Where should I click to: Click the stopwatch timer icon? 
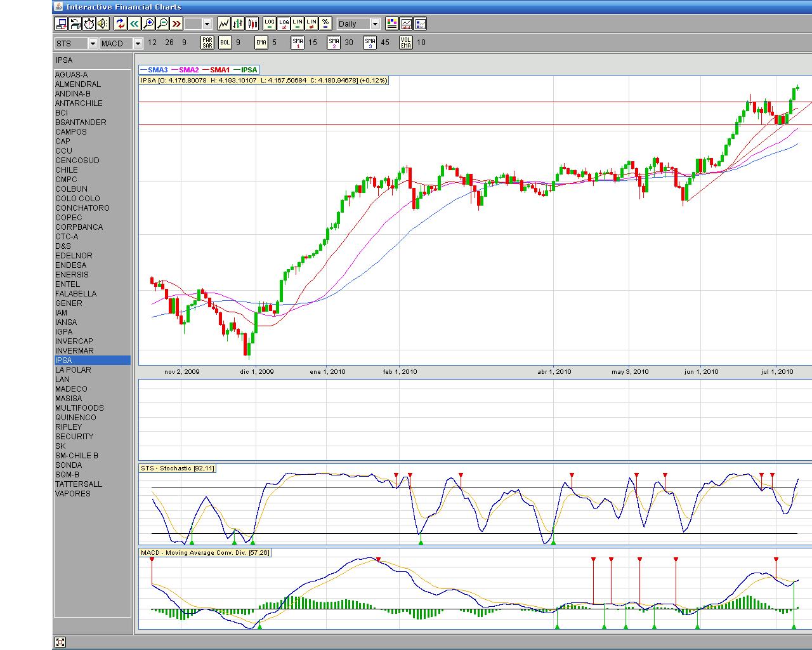(x=89, y=23)
